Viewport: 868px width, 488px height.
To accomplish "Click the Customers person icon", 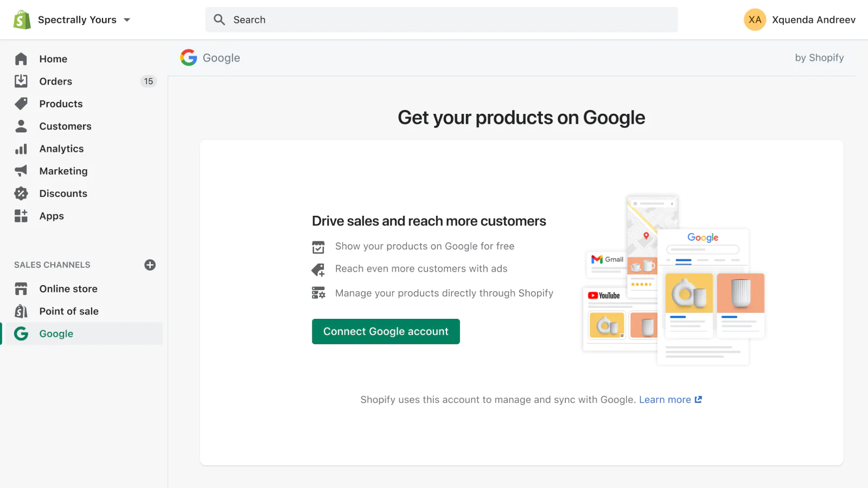I will point(21,126).
